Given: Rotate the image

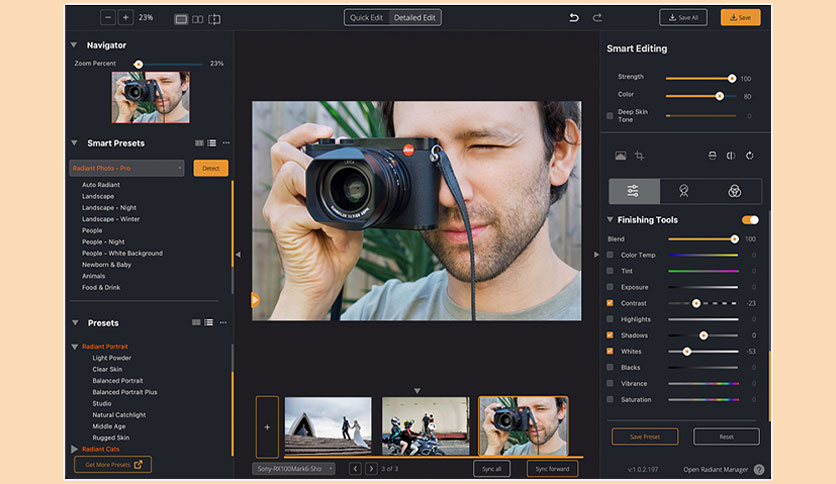Looking at the screenshot, I should pyautogui.click(x=750, y=156).
